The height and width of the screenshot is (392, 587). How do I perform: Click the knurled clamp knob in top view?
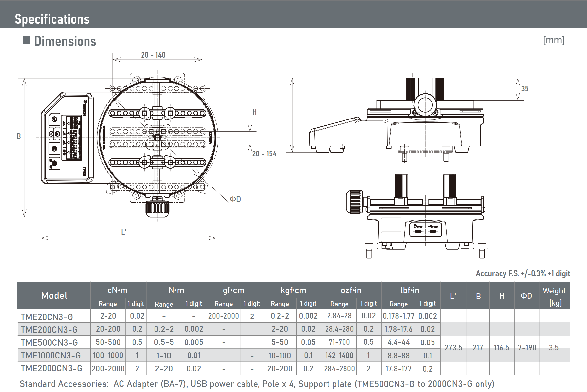(x=157, y=208)
